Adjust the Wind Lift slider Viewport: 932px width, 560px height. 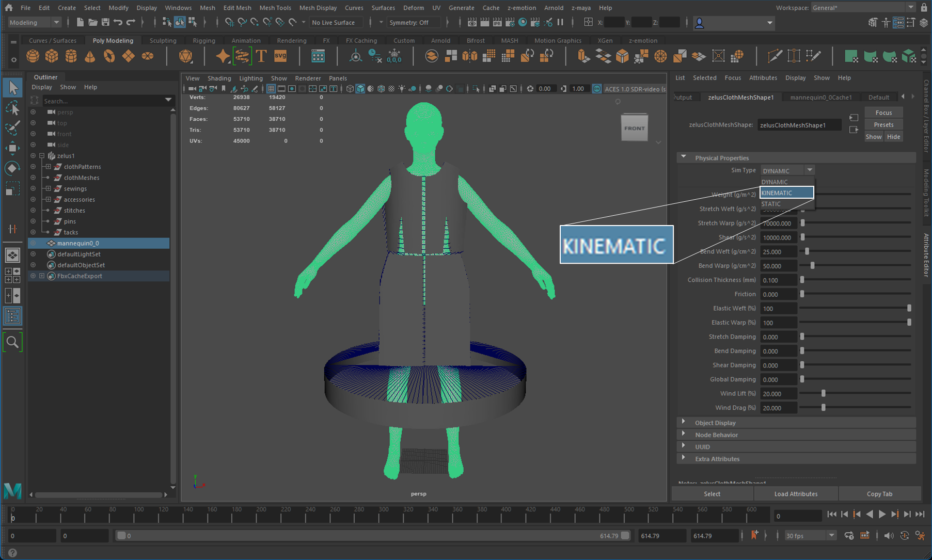point(823,393)
